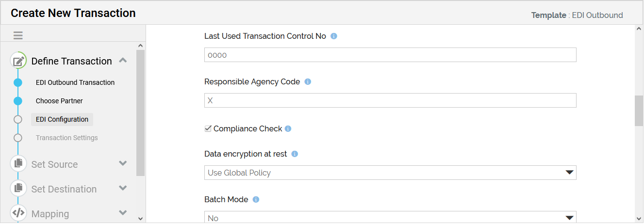Click info icon beside Data encryption at rest
Image resolution: width=644 pixels, height=224 pixels.
click(295, 154)
